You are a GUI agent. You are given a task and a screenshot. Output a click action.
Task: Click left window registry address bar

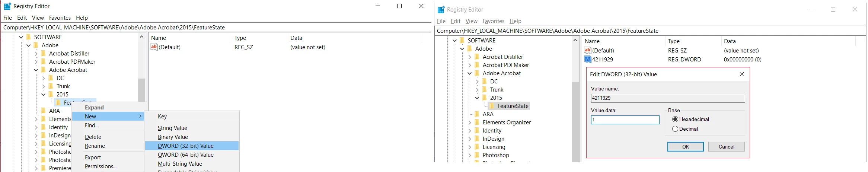(x=216, y=27)
